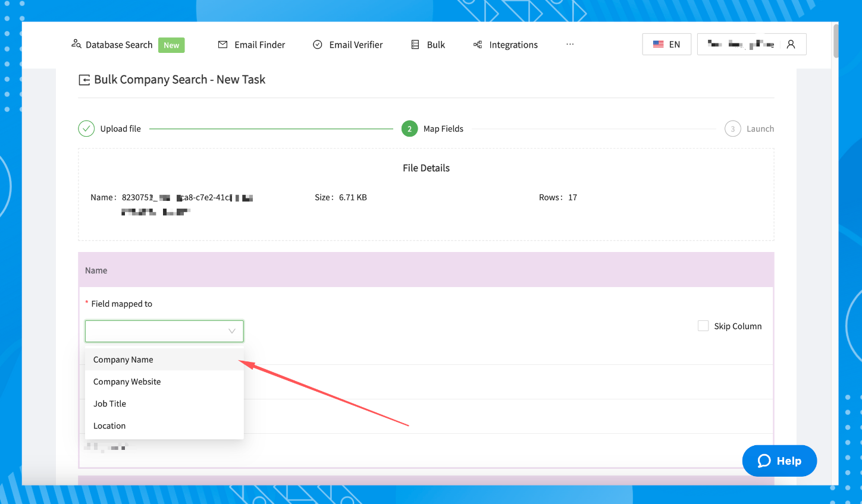Select Job Title option

point(110,404)
